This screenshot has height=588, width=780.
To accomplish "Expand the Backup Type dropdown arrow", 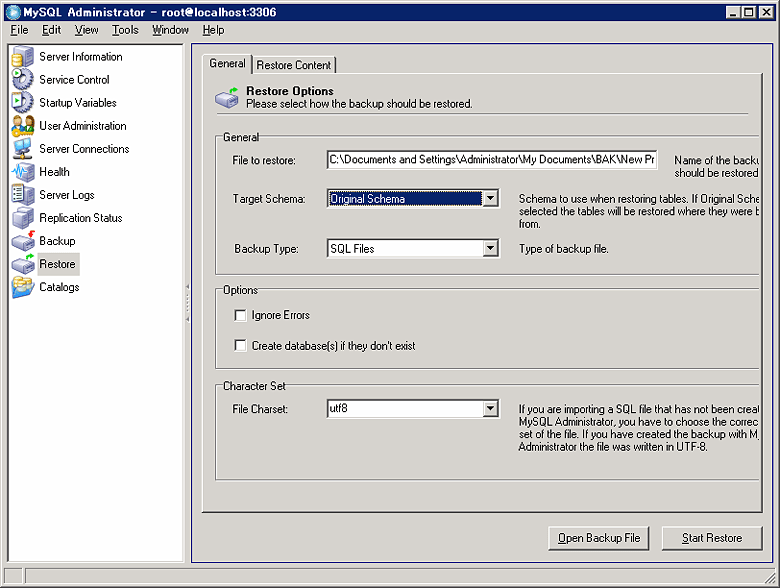I will tap(490, 248).
